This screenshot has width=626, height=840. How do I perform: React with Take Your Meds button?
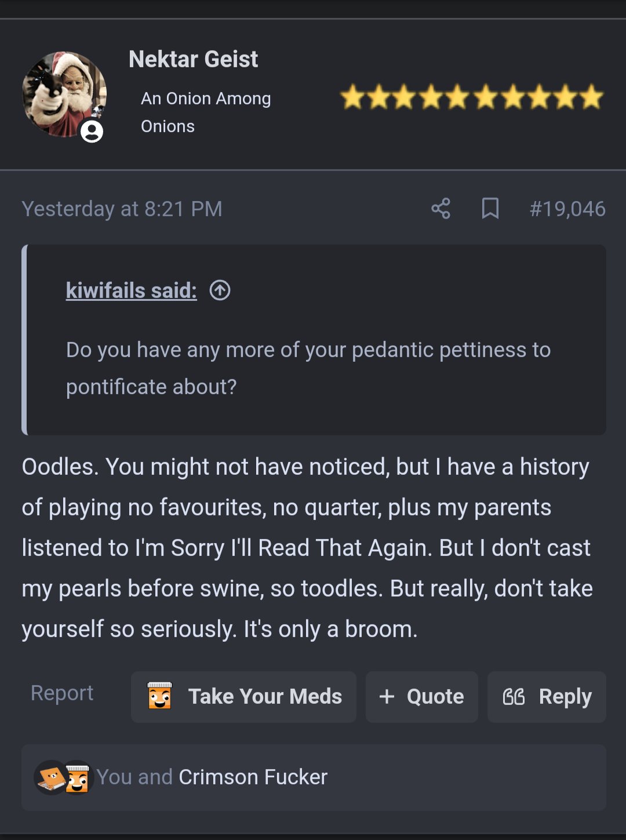(x=243, y=697)
